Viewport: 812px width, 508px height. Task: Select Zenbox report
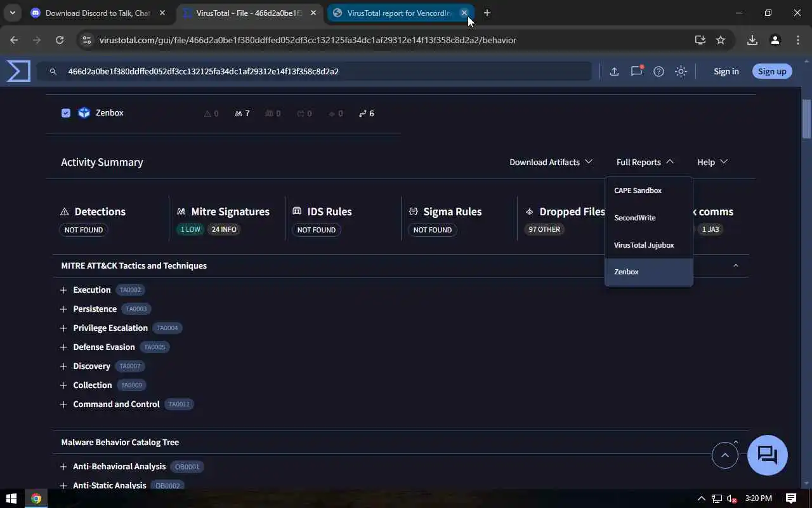[x=649, y=272]
